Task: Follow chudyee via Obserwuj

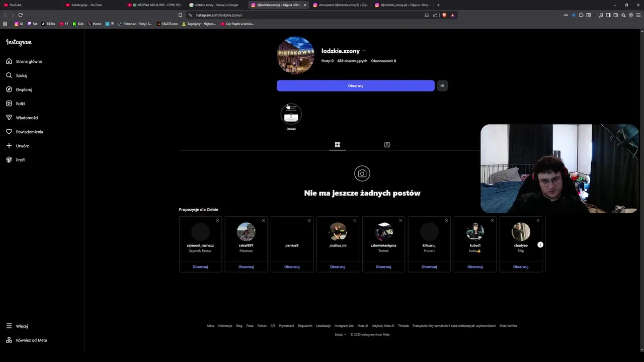Action: click(x=521, y=267)
